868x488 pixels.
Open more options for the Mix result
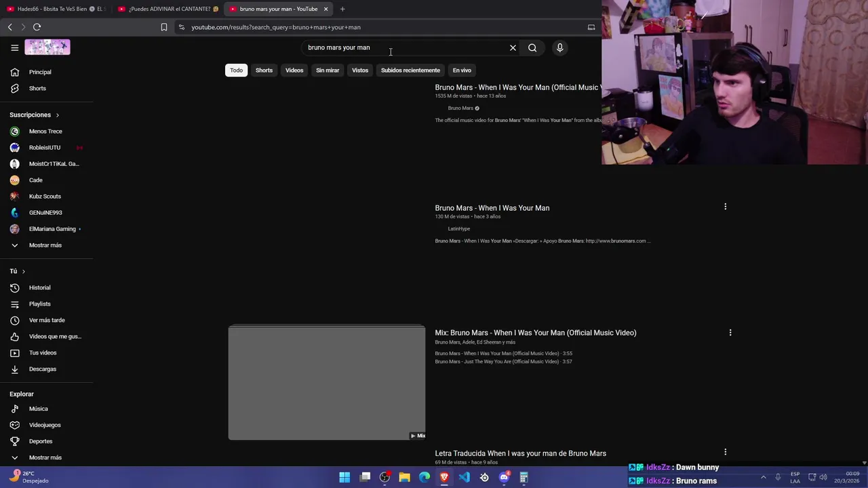[x=730, y=333]
